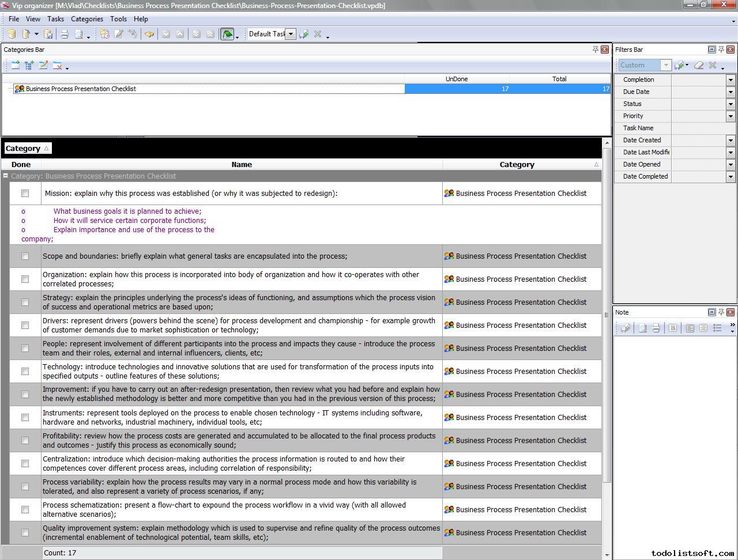Click the Bold icon in Note panel
The image size is (738, 560).
(x=672, y=328)
